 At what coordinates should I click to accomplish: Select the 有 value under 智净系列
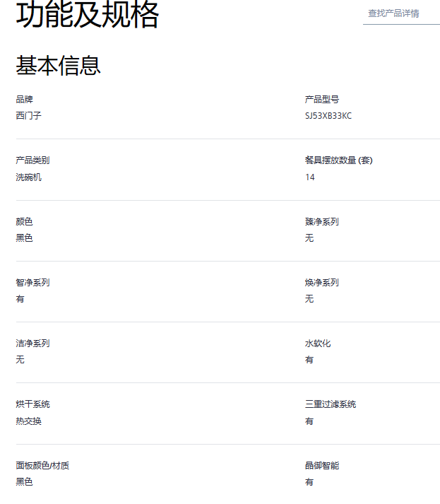[20, 299]
